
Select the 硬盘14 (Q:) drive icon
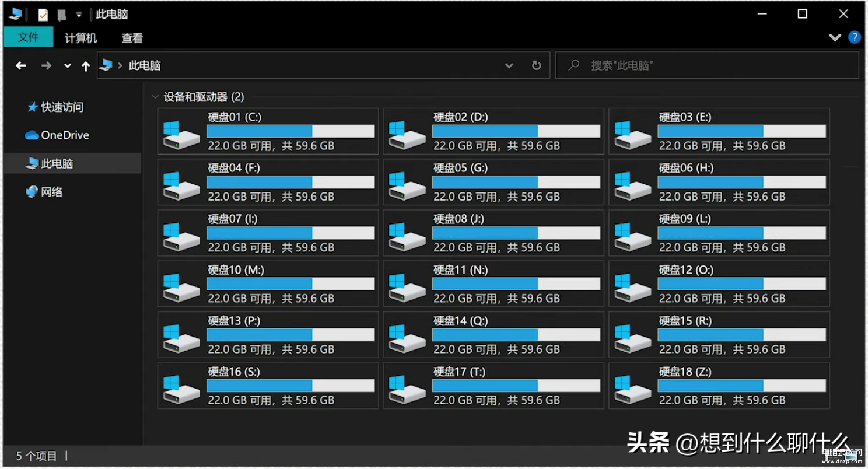point(407,338)
